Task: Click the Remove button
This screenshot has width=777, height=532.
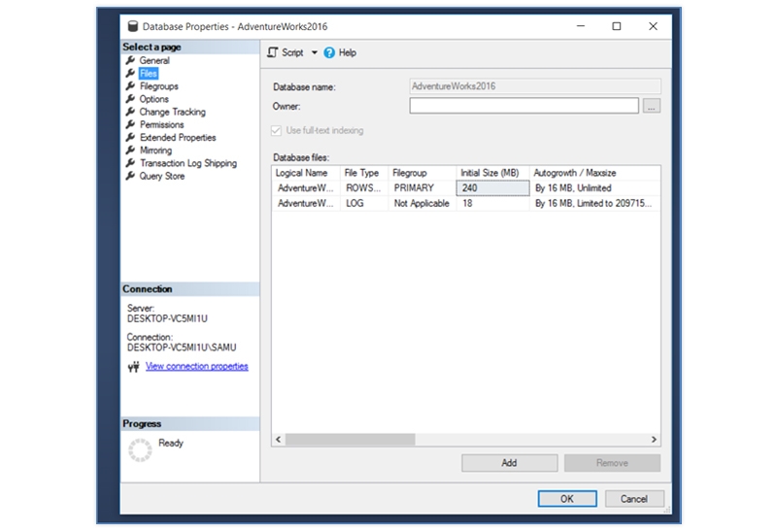Action: (x=612, y=463)
